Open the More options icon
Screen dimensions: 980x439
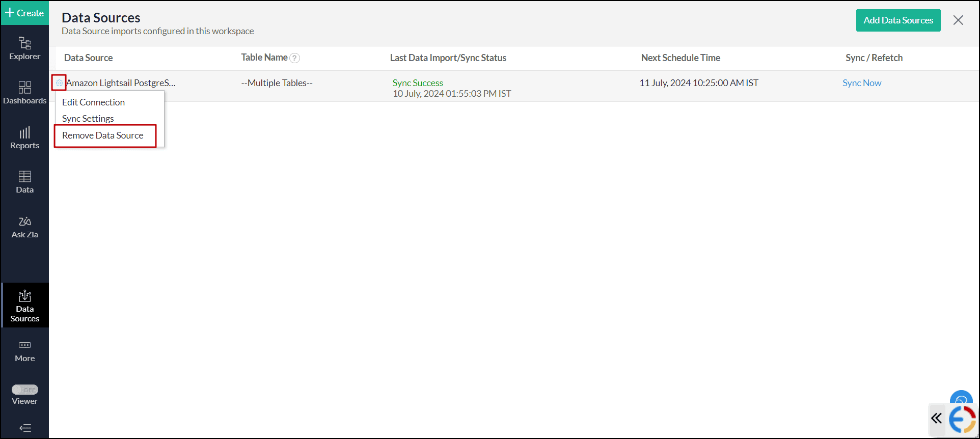point(24,351)
